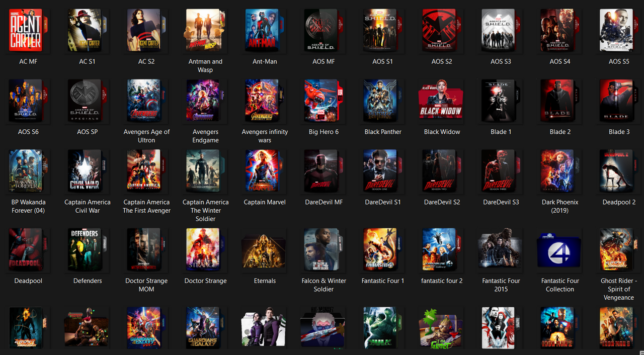Click the 'Ant-Man' file name label

[265, 61]
